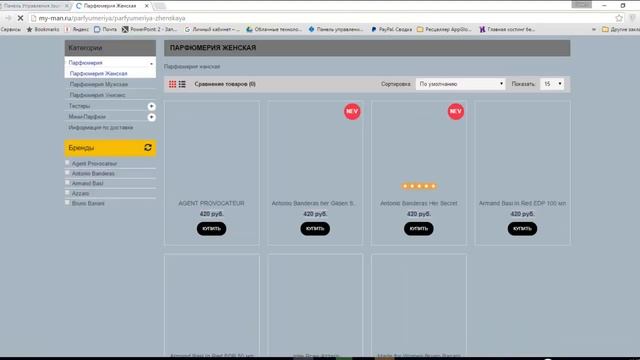Expand the Тестеры category

[151, 106]
